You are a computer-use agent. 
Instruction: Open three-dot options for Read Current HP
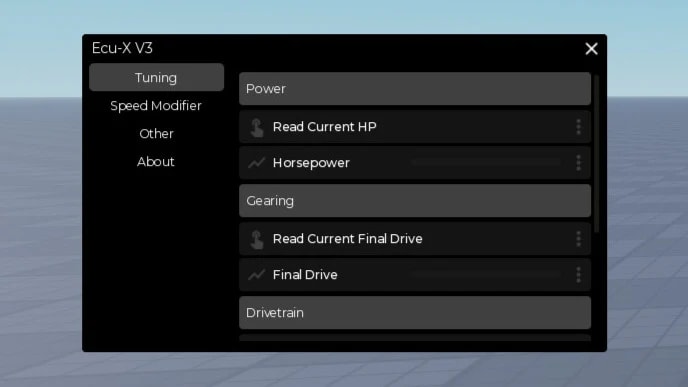coord(578,127)
